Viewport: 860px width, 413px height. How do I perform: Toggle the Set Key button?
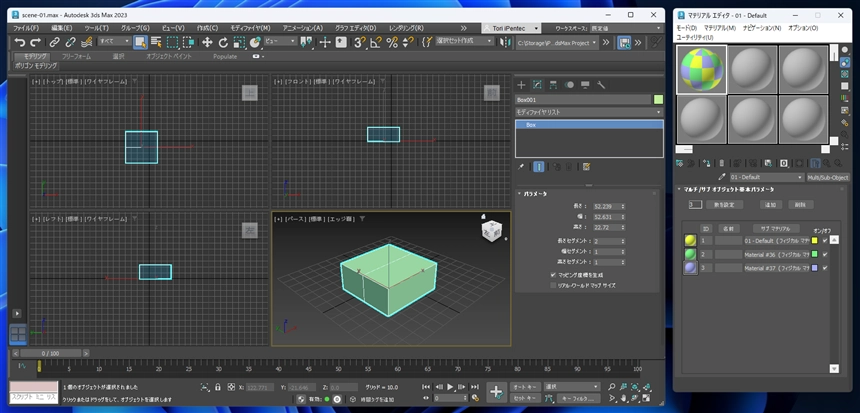[525, 399]
